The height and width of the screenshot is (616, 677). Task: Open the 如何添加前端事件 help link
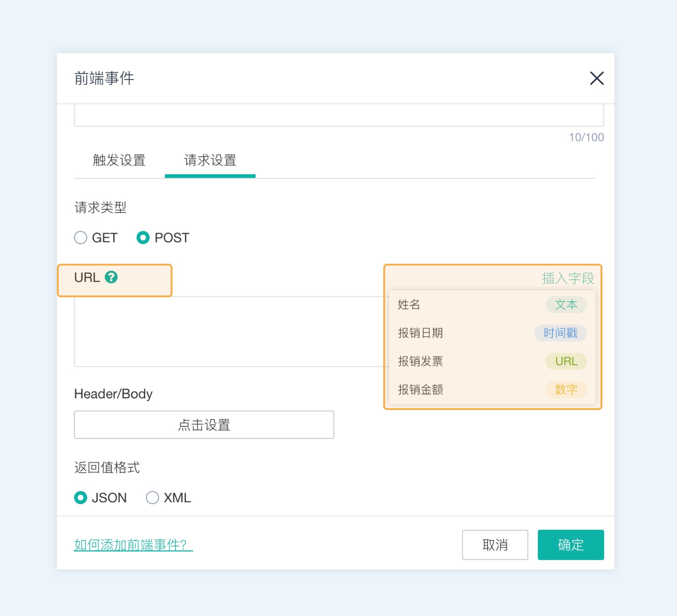pos(133,545)
